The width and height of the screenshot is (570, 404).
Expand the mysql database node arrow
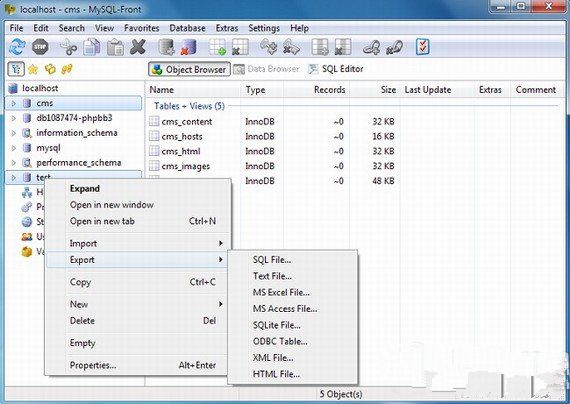13,148
